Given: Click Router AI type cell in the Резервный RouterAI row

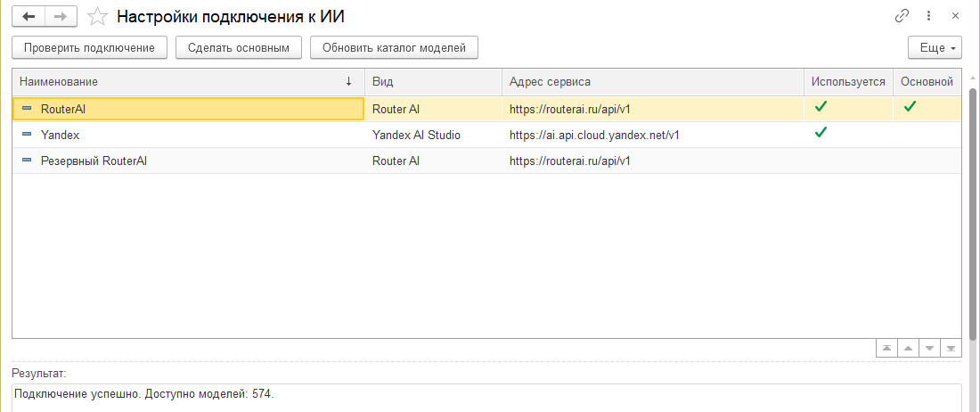Looking at the screenshot, I should (434, 161).
